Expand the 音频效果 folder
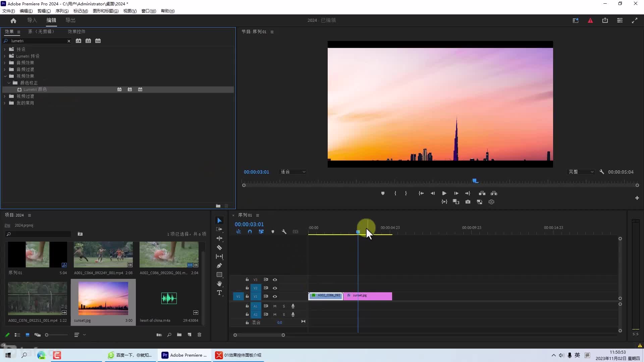 coord(5,63)
